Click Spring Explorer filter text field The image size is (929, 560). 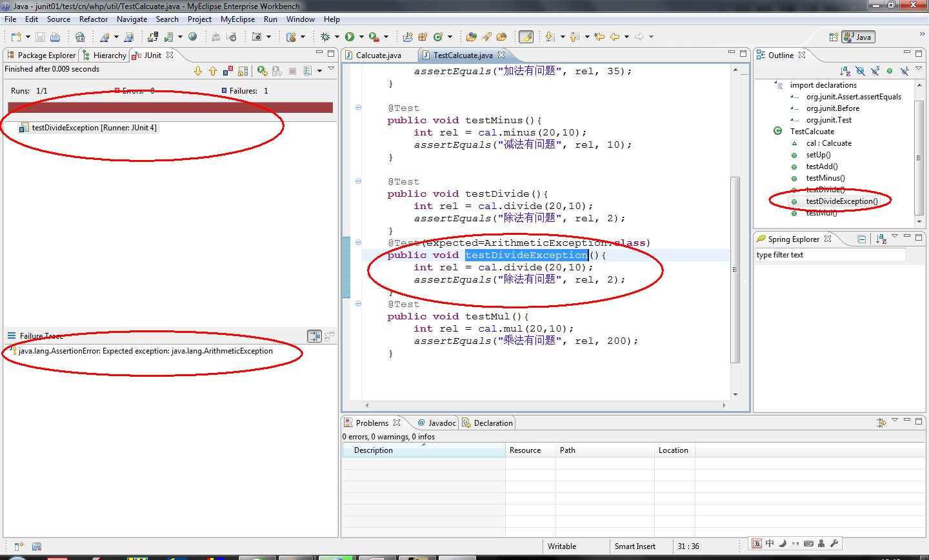[x=830, y=255]
